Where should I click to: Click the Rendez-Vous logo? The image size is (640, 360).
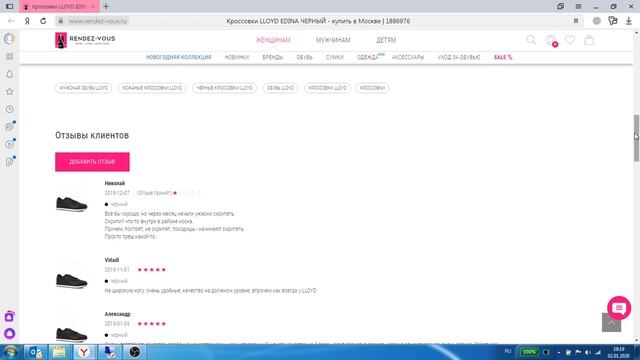point(85,40)
